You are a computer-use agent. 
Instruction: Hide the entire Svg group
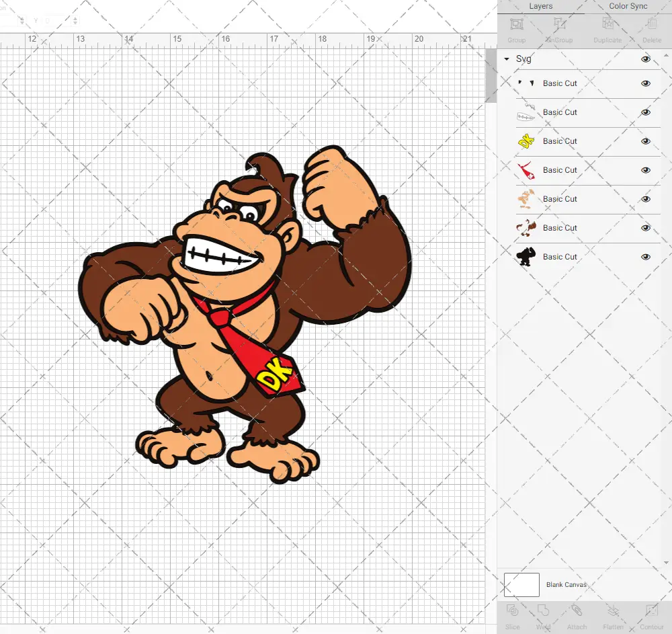tap(645, 59)
